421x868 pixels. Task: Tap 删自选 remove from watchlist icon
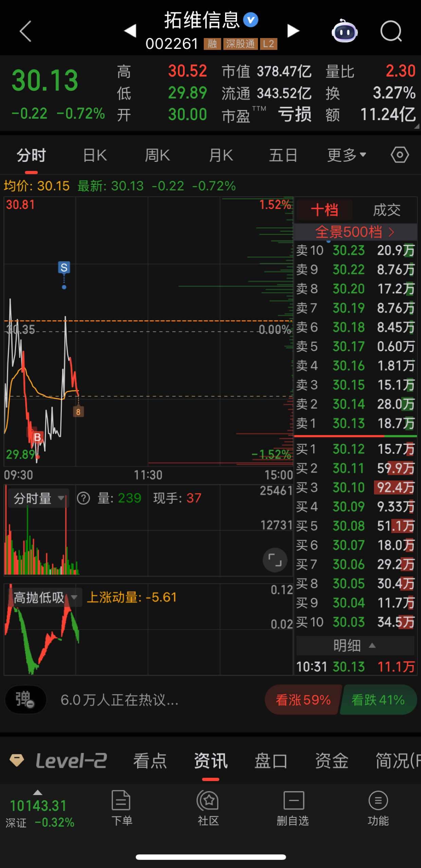click(x=293, y=808)
